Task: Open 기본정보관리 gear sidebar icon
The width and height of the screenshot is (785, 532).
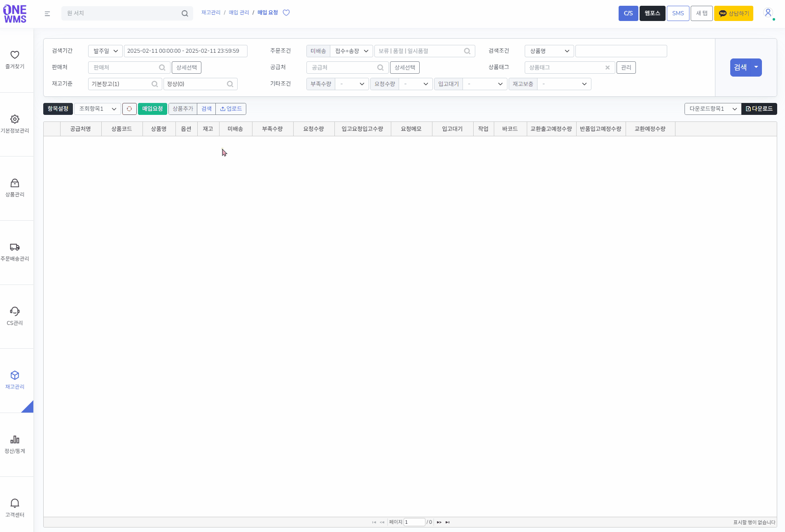Action: coord(15,119)
